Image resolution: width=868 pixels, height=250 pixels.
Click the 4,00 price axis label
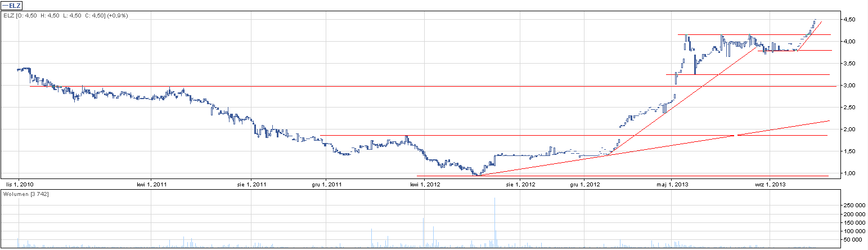[848, 42]
